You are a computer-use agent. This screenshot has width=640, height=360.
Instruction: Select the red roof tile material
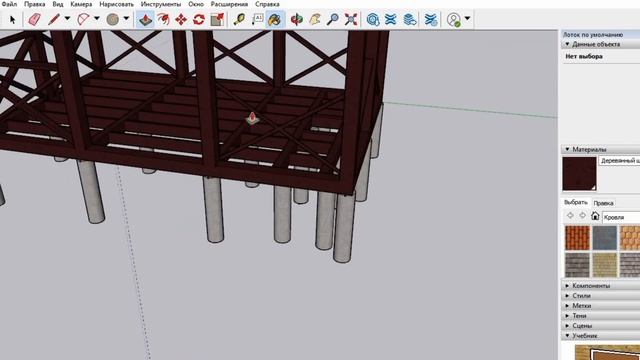(578, 238)
